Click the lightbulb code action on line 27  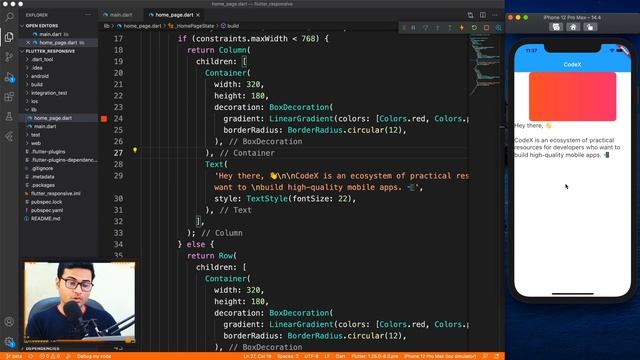tap(135, 150)
